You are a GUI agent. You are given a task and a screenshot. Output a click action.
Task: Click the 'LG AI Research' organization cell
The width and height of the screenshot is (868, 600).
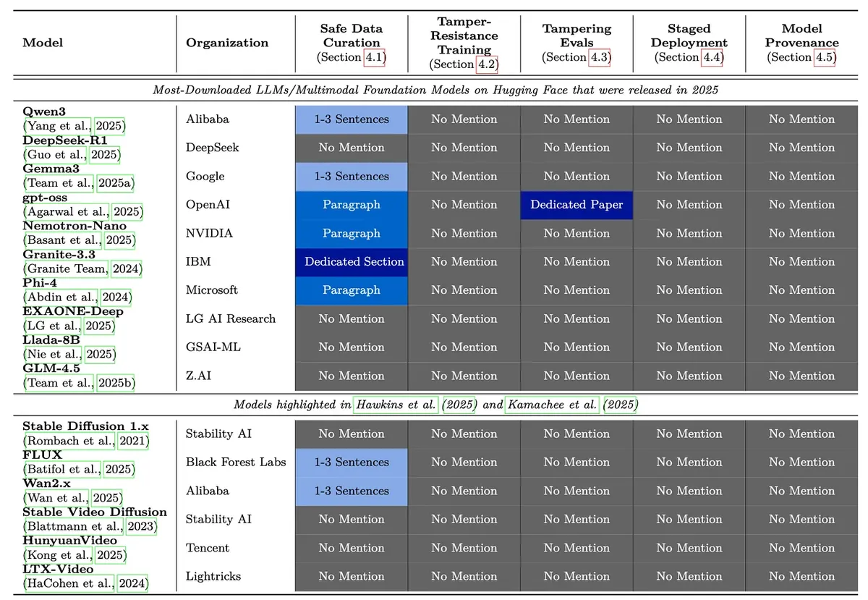tap(231, 319)
